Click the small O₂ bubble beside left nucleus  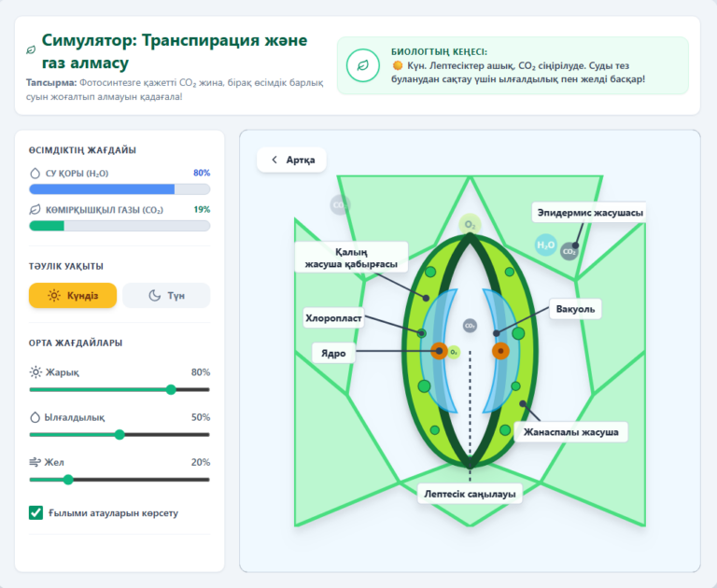click(454, 352)
